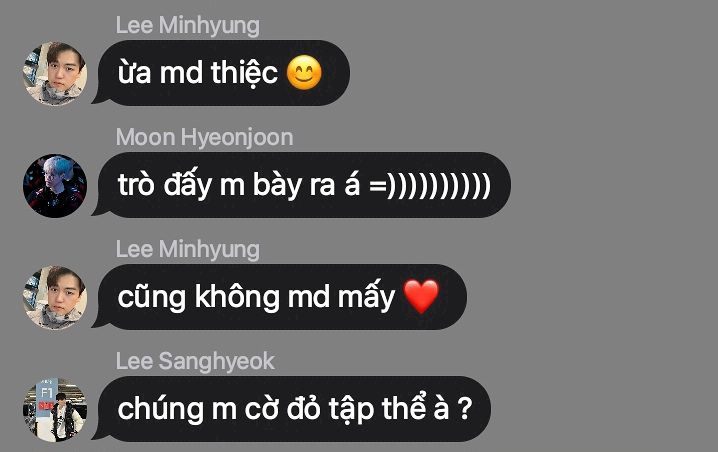
Task: Select the "cũng không md mấy" message bubble
Action: click(x=280, y=297)
